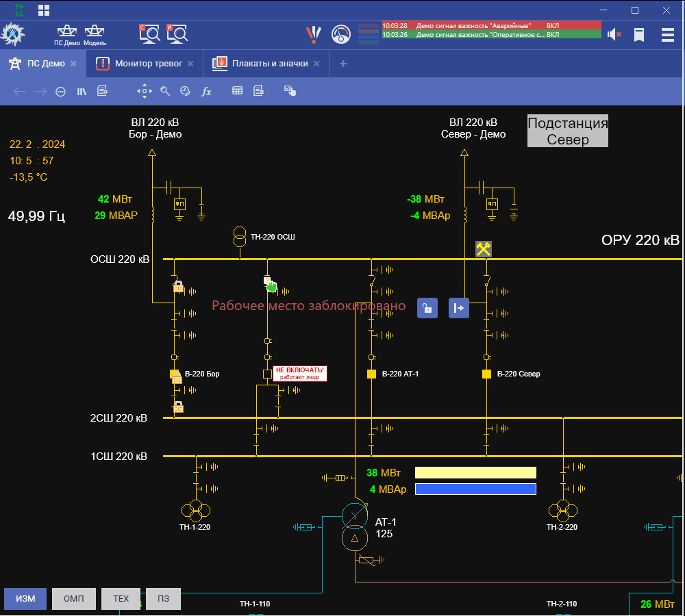This screenshot has width=685, height=616.
Task: Open the hamburger main menu
Action: 667,34
